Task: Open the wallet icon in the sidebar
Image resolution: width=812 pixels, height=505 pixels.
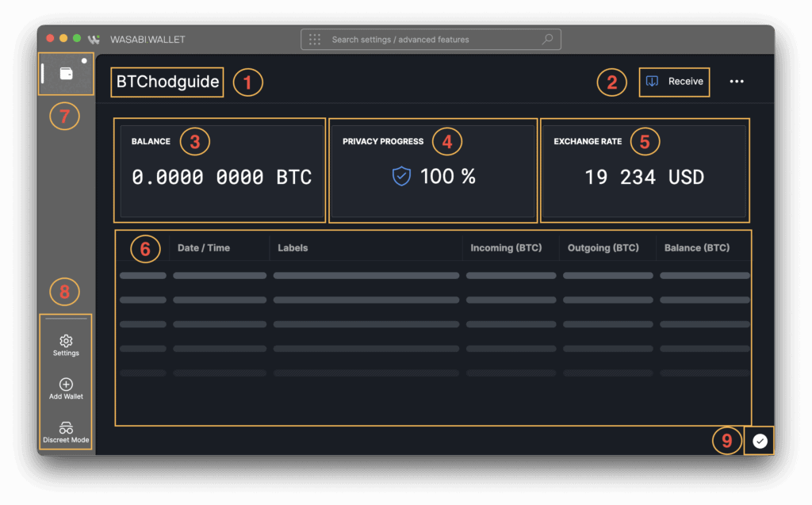Action: [x=66, y=74]
